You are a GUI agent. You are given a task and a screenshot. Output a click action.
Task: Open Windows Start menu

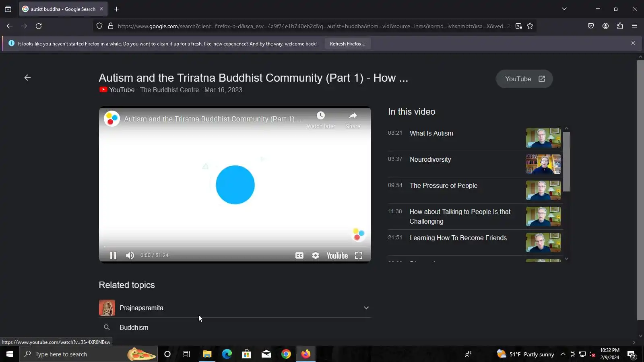point(10,354)
